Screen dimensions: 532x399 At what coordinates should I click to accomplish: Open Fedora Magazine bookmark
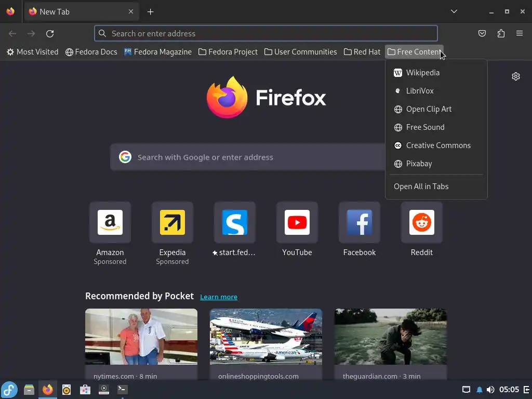[158, 52]
